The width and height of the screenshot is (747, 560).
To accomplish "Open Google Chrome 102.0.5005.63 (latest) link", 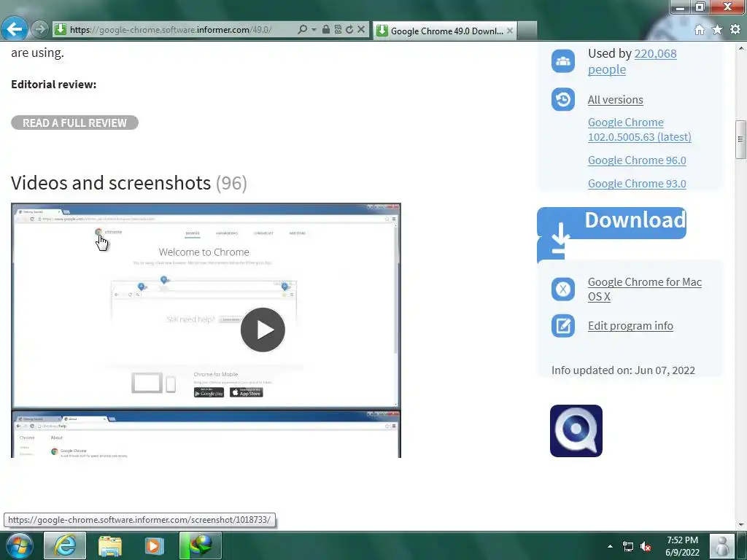I will [639, 130].
